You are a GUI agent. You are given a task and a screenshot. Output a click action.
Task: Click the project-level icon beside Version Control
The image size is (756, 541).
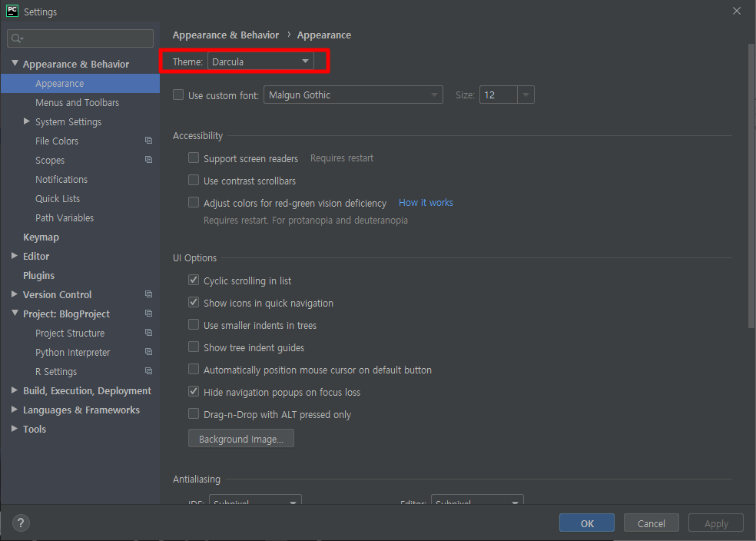click(148, 294)
